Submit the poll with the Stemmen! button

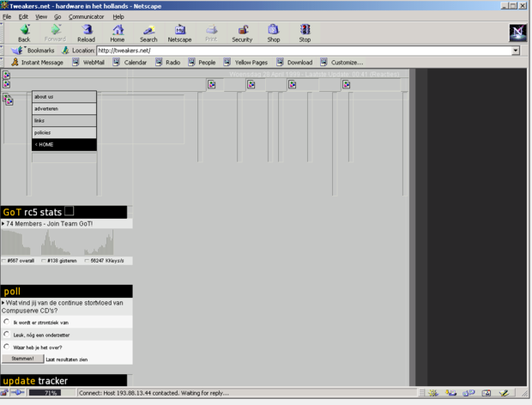(x=22, y=359)
